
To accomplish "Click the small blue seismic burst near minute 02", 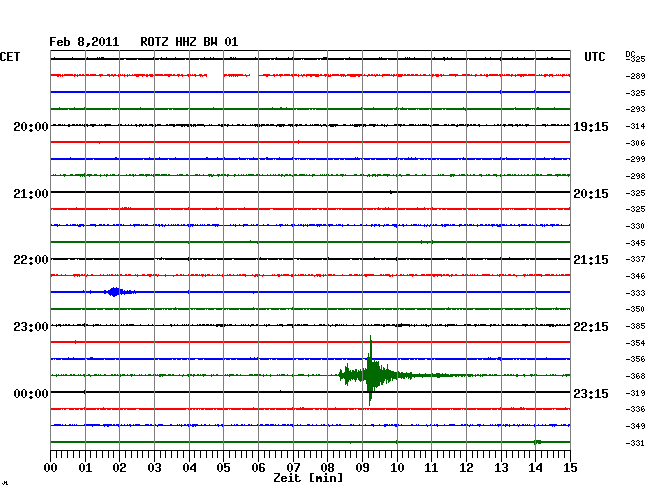I will tap(114, 292).
